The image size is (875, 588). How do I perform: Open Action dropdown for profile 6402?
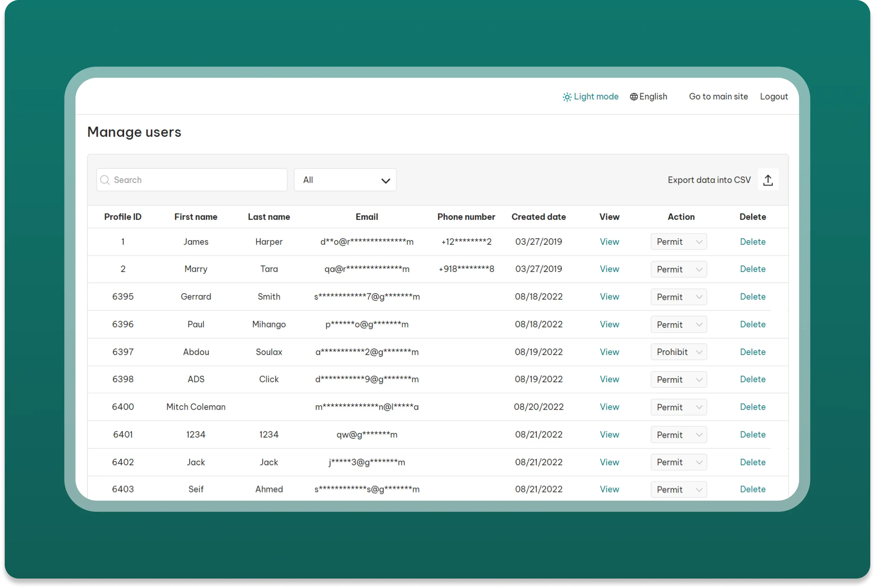[678, 462]
